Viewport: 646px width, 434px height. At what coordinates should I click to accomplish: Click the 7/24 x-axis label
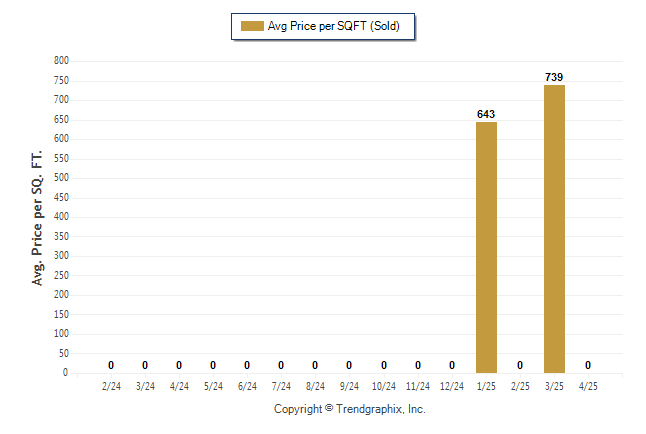point(281,386)
